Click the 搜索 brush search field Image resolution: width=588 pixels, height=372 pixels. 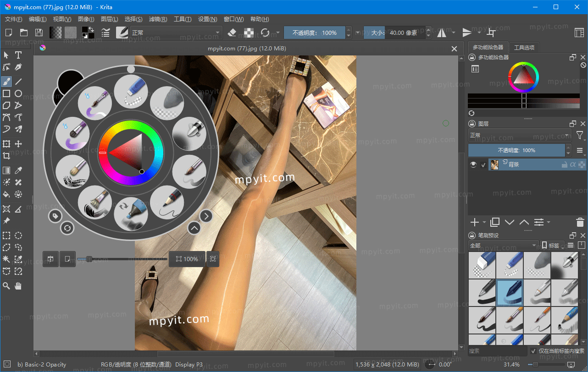(498, 351)
